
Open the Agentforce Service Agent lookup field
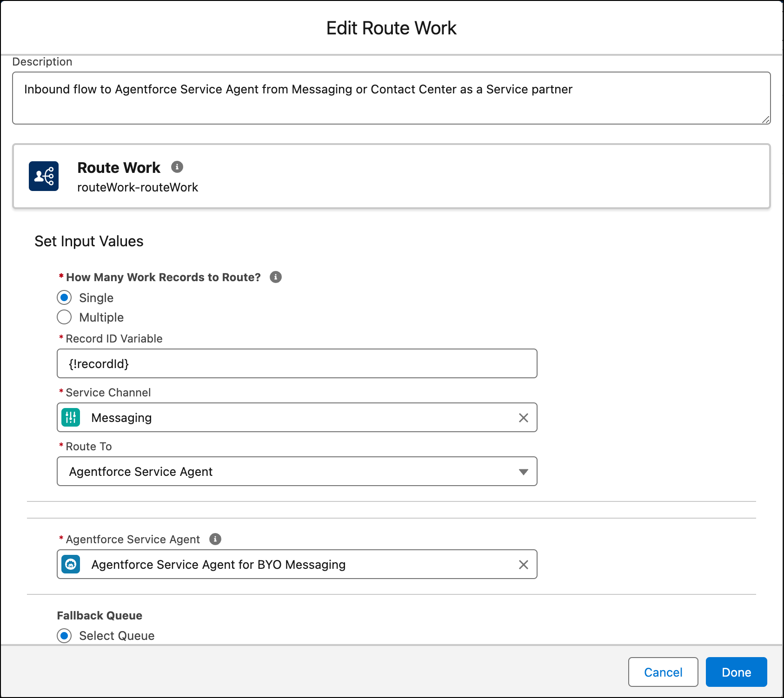(x=297, y=564)
